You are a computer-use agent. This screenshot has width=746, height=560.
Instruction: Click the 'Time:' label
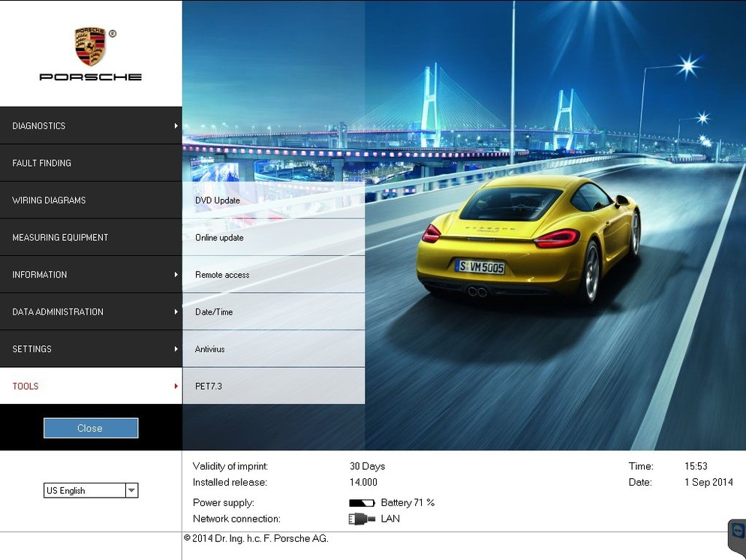[x=641, y=466]
